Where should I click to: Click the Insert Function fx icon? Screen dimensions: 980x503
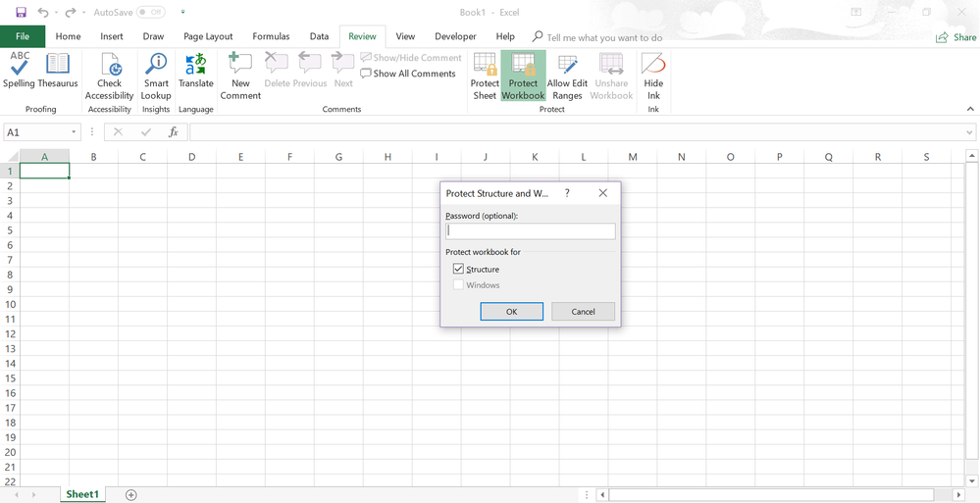point(174,132)
